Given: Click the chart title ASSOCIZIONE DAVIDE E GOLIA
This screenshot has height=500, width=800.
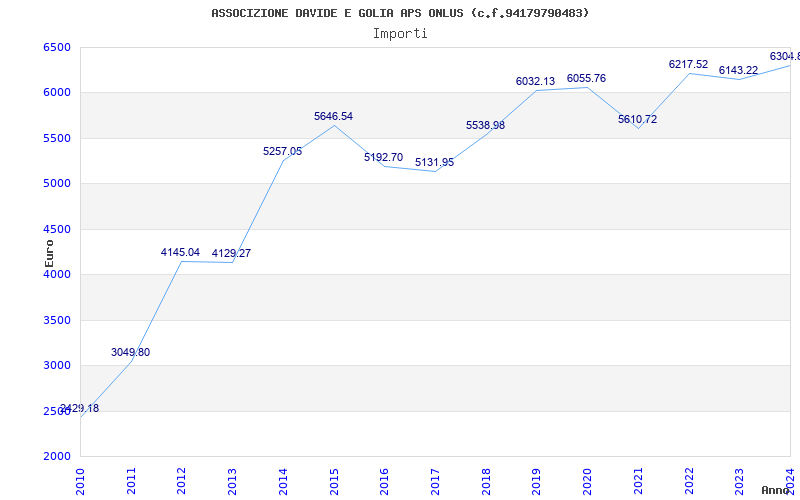Looking at the screenshot, I should pos(400,13).
